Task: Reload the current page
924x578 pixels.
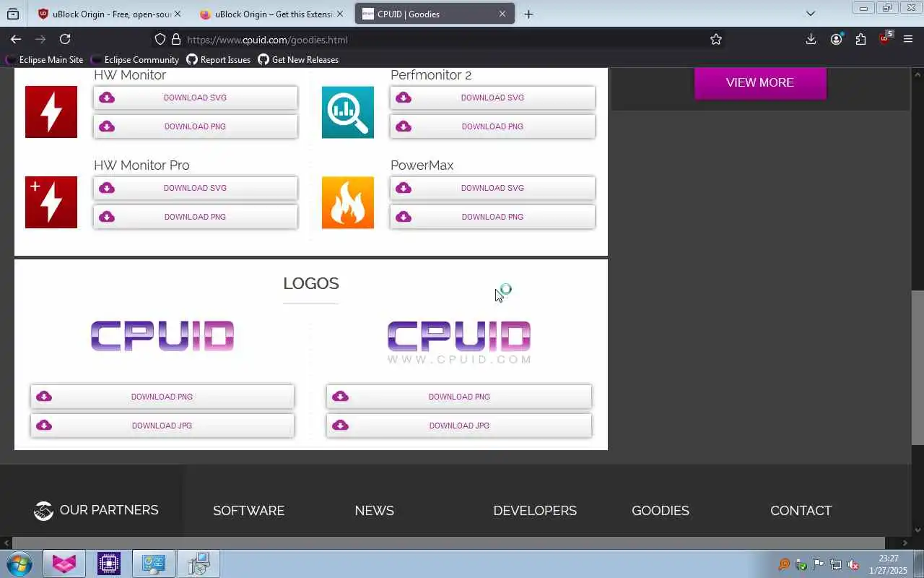Action: (65, 39)
